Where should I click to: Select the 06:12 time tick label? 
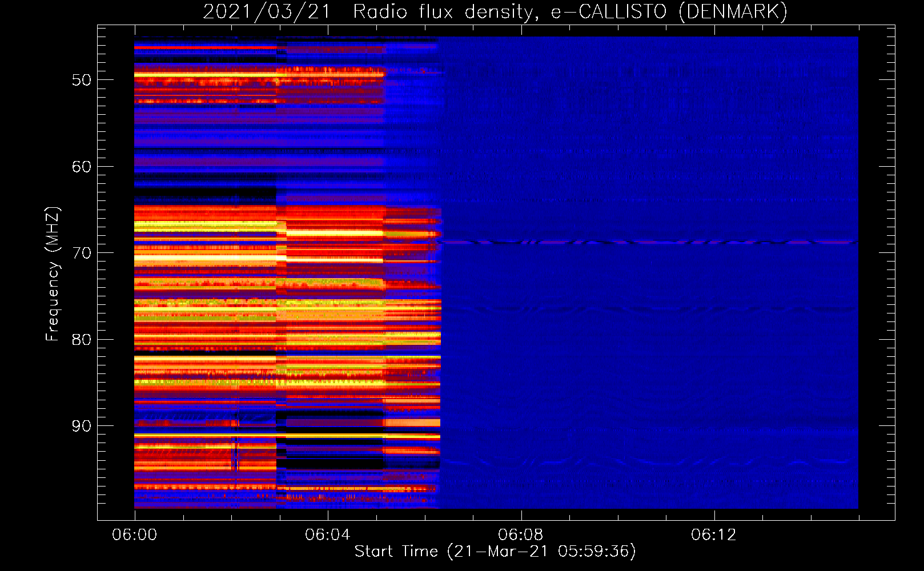click(x=713, y=535)
